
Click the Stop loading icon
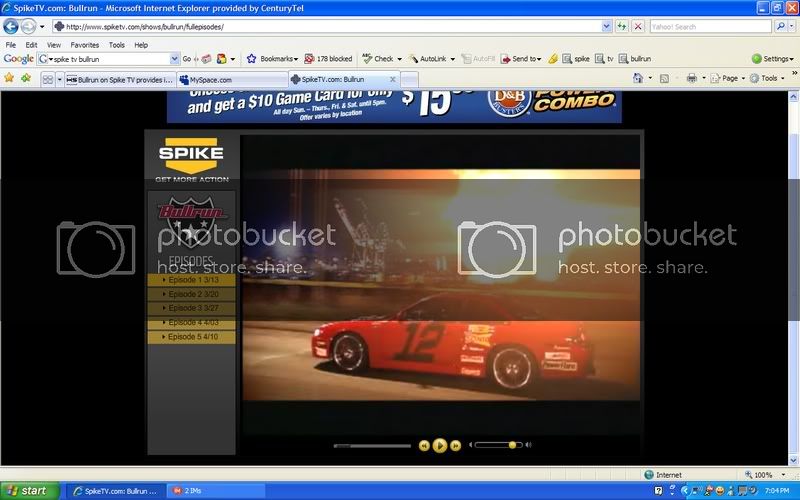coord(637,26)
